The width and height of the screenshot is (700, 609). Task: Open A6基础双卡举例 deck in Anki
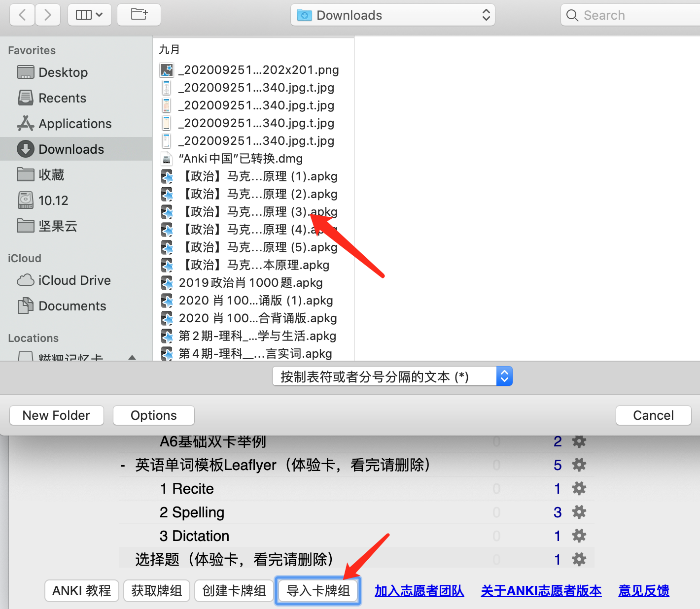[213, 441]
